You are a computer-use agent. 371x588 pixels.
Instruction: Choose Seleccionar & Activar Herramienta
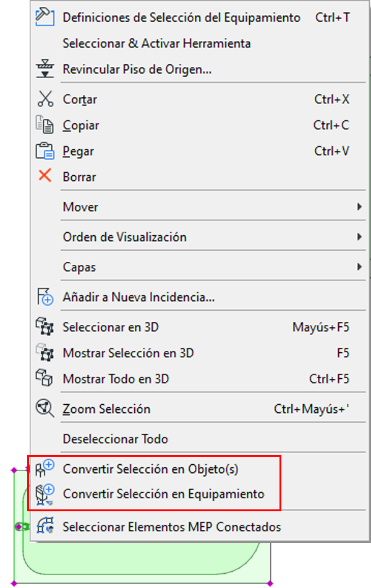pyautogui.click(x=156, y=43)
